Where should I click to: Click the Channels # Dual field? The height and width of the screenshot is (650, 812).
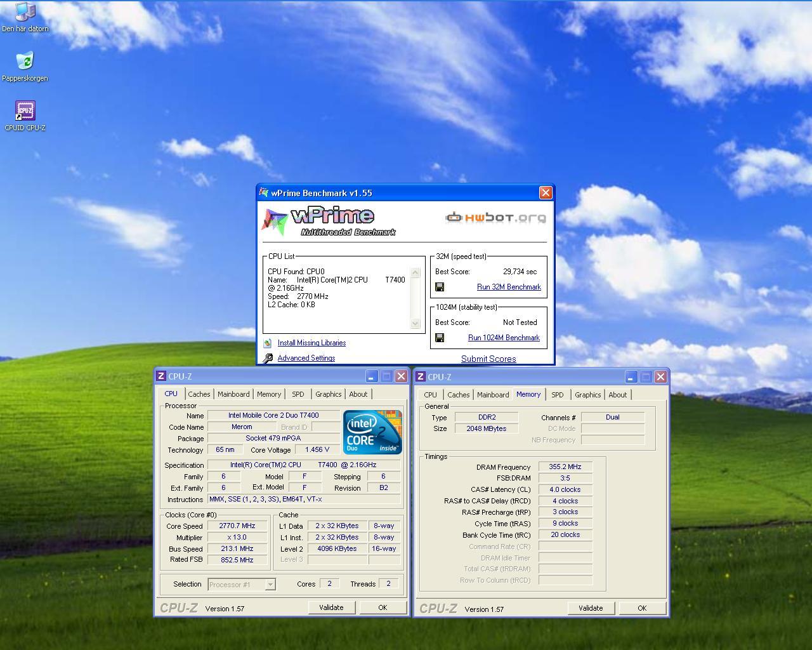(x=613, y=417)
